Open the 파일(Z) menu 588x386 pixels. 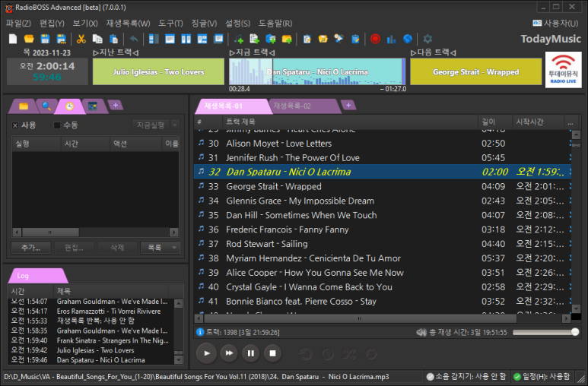pyautogui.click(x=18, y=24)
